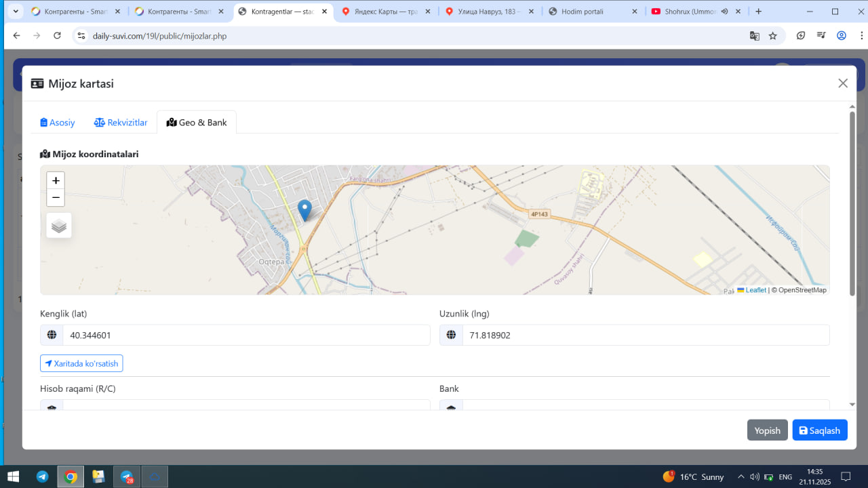
Task: Open the OpenStreetMap attribution link
Action: [802, 290]
